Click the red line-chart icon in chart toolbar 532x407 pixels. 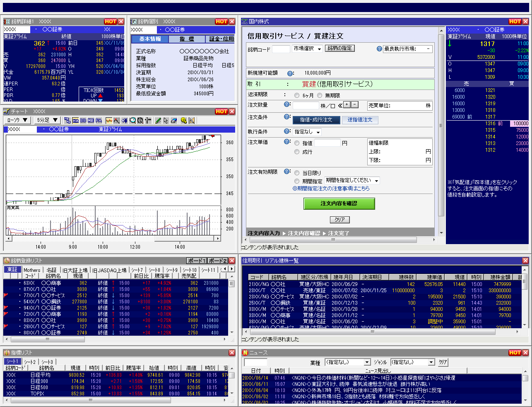tap(109, 121)
